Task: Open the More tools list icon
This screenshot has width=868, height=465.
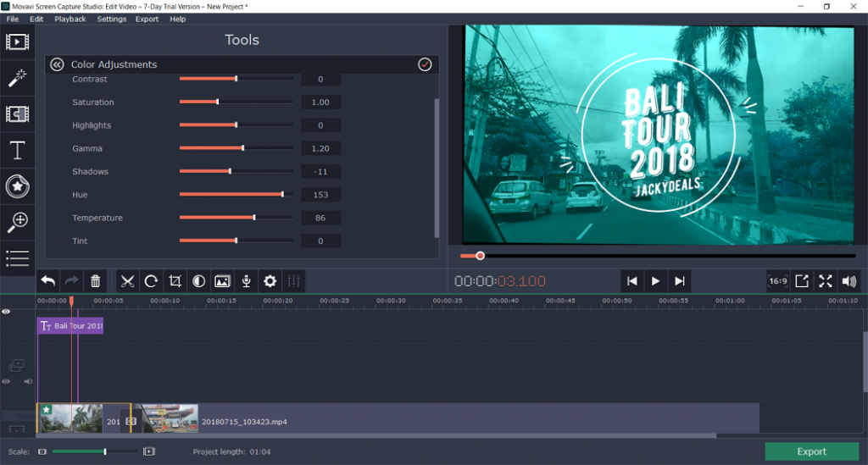Action: pos(17,258)
